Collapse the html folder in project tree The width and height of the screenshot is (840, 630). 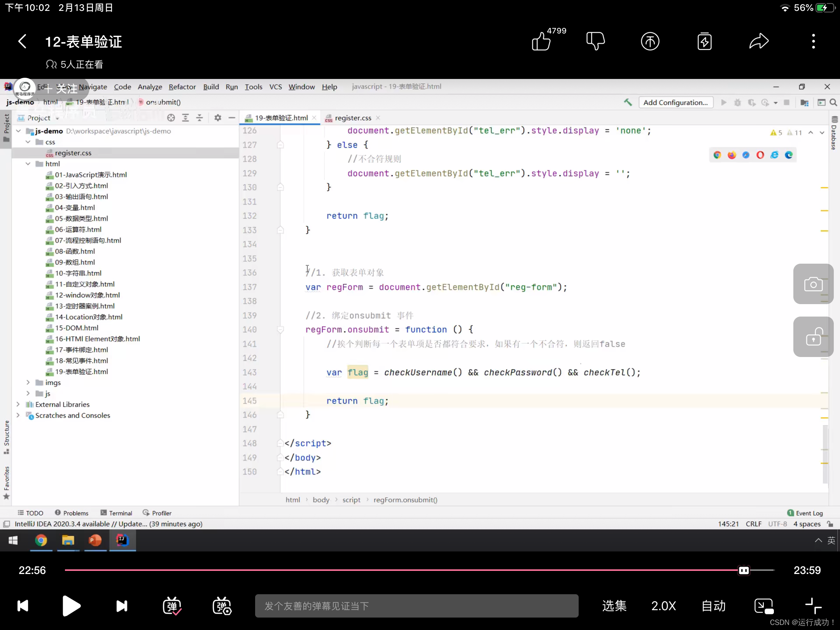click(28, 164)
